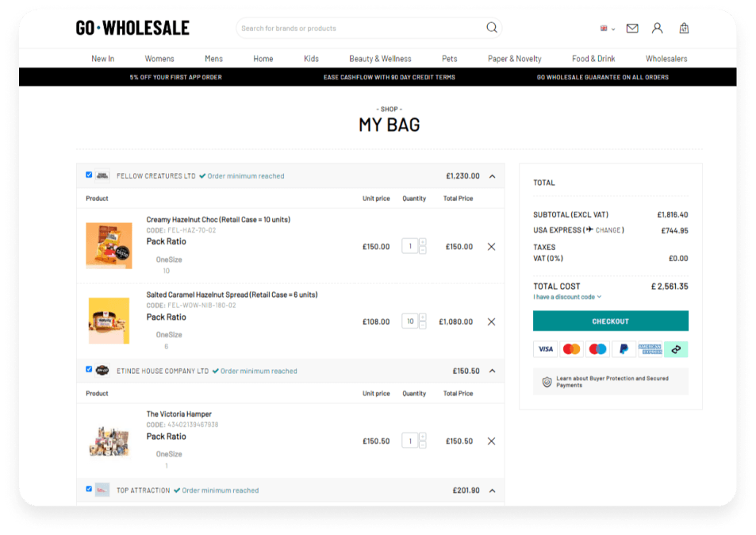
Task: Decrease the Victoria Hamper quantity
Action: (x=422, y=445)
